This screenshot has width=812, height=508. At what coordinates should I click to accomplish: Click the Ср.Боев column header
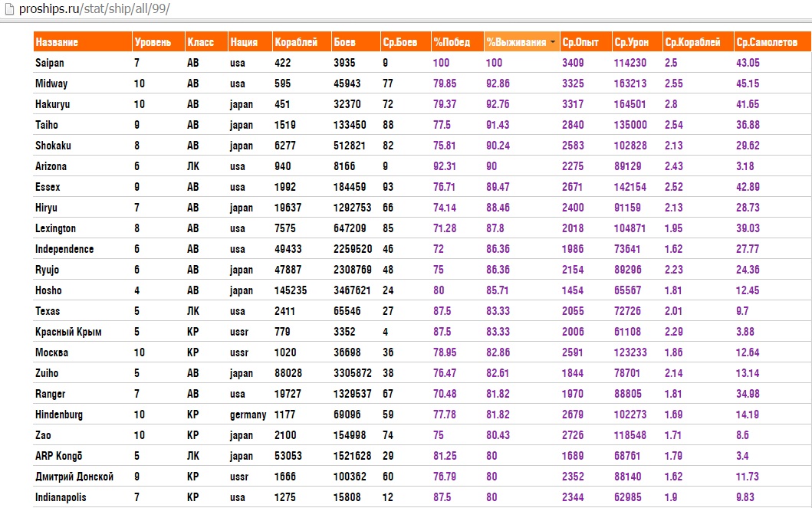point(399,43)
